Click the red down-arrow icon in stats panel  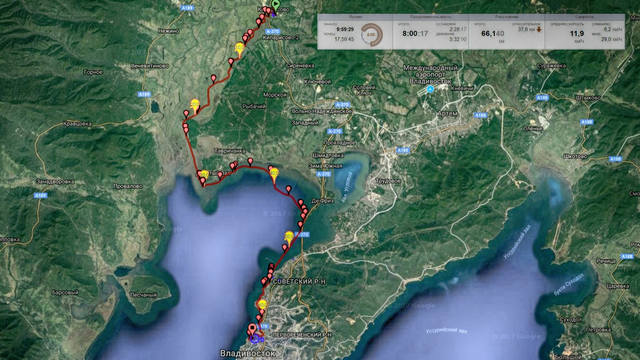pos(538,29)
